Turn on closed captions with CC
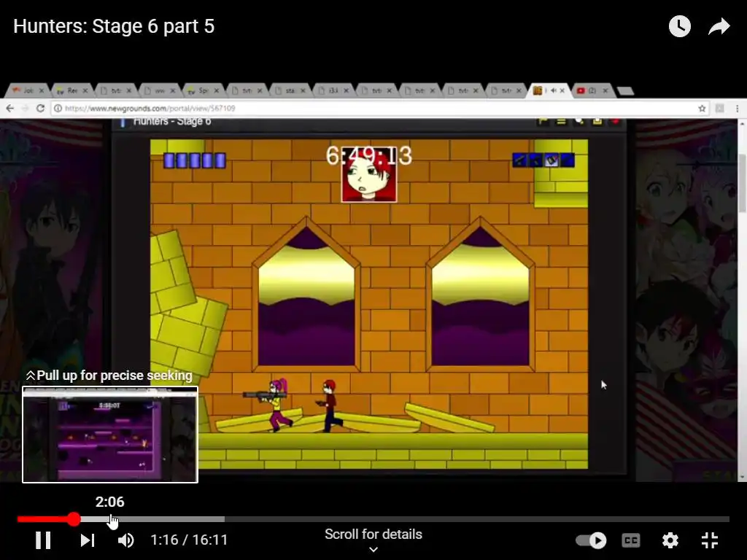Screen dimensions: 747x560 pyautogui.click(x=631, y=540)
